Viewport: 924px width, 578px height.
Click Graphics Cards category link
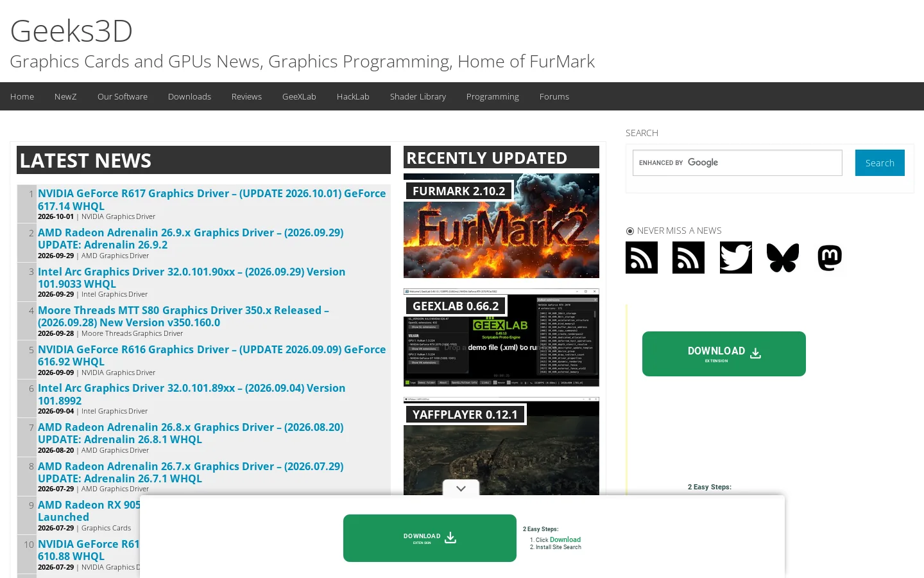click(106, 528)
